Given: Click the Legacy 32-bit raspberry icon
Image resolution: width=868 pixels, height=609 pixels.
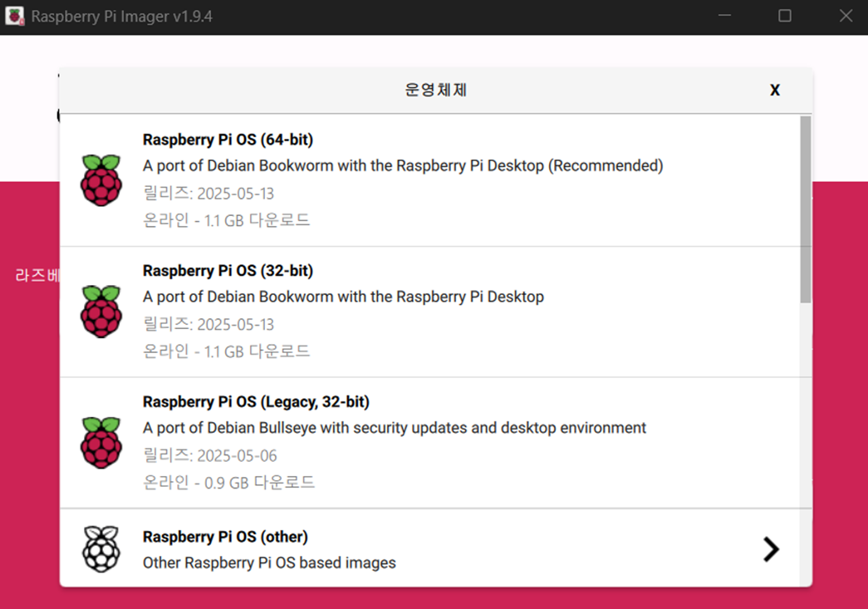Looking at the screenshot, I should click(x=101, y=443).
